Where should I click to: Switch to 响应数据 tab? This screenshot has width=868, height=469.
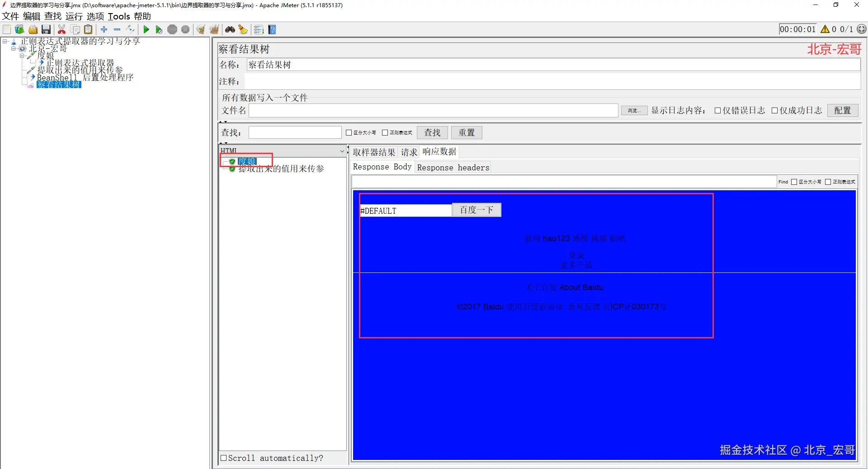[439, 151]
